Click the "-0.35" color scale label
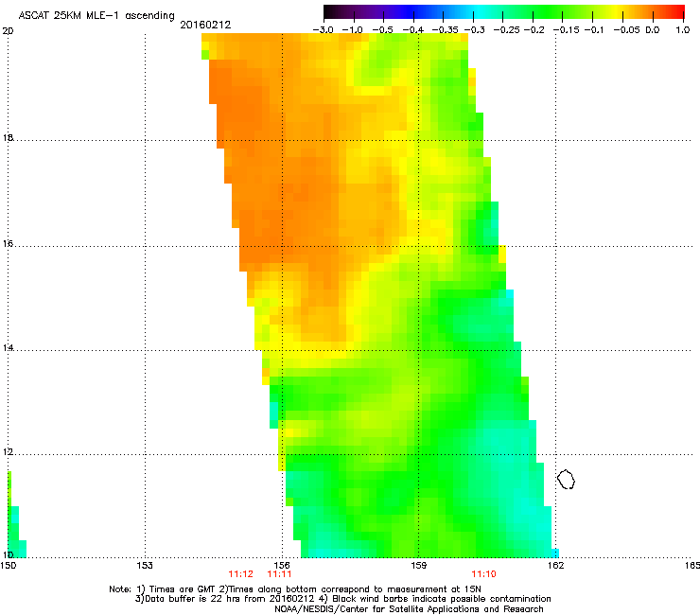Viewport: 700px width, 615px height. coord(446,30)
